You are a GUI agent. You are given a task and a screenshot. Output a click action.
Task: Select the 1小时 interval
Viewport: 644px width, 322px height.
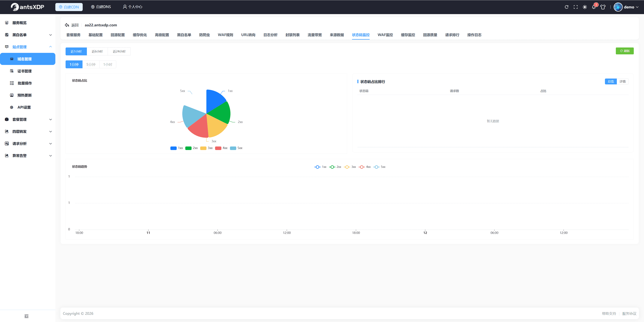(x=108, y=64)
